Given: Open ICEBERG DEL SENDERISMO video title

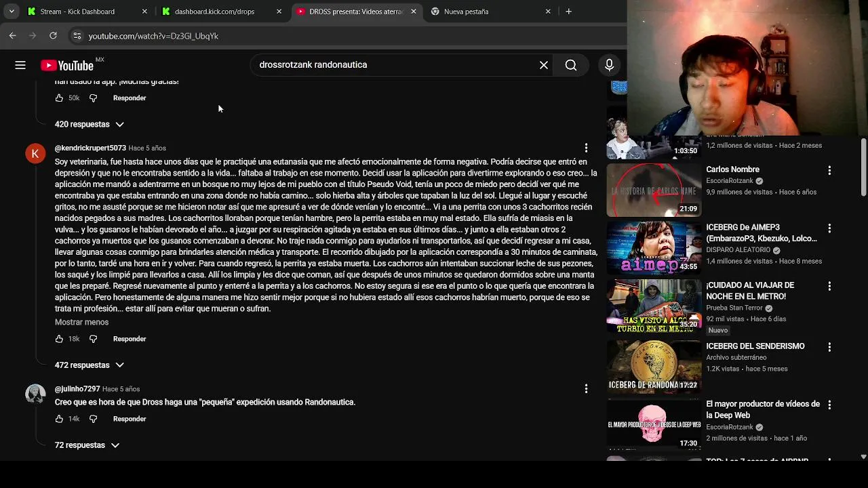Looking at the screenshot, I should point(755,346).
